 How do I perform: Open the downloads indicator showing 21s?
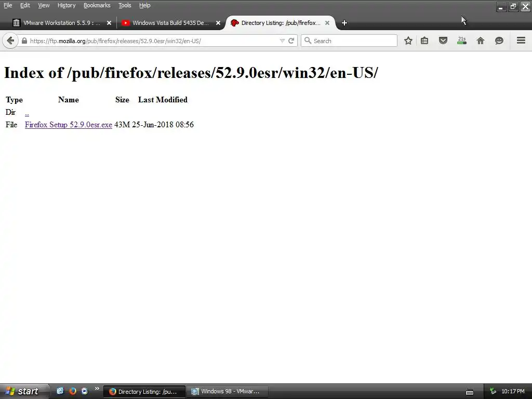pos(462,41)
